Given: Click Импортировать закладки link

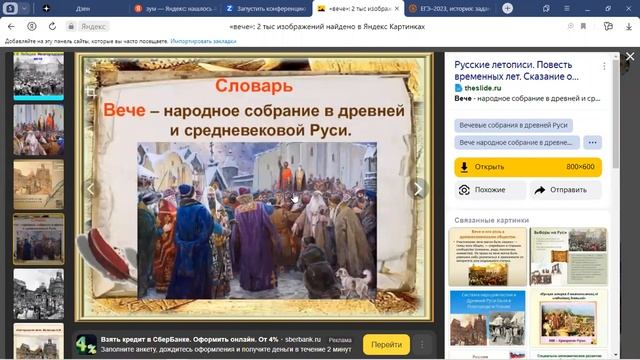Looking at the screenshot, I should 203,41.
